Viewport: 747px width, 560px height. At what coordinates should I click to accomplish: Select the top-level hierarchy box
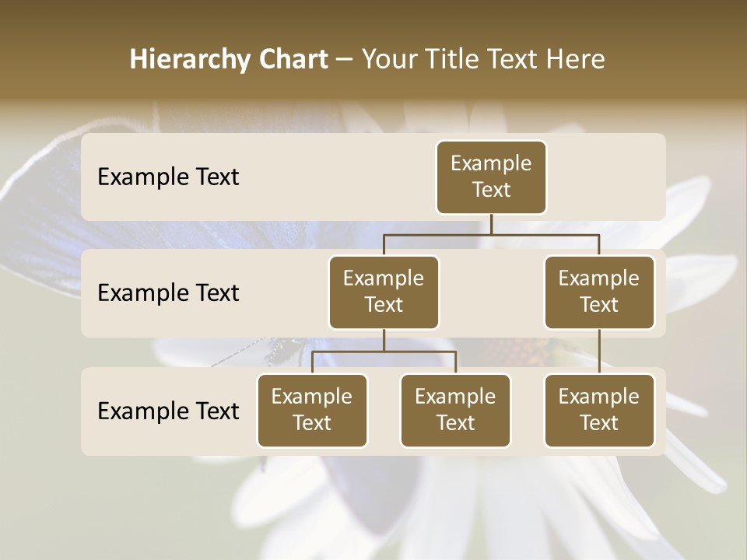coord(491,177)
